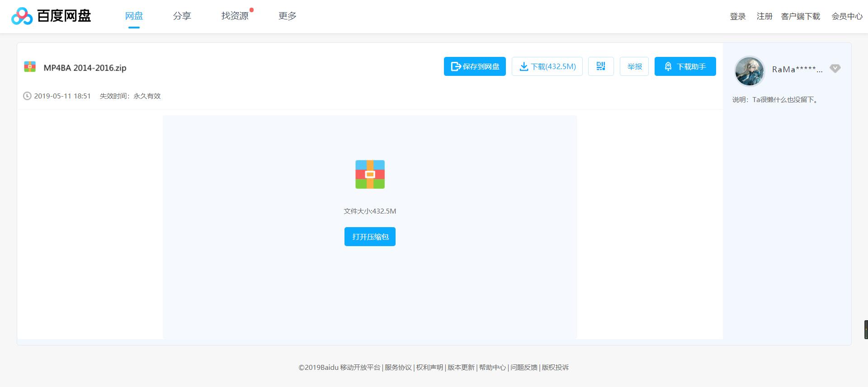Click the large archive icon in preview

[370, 174]
